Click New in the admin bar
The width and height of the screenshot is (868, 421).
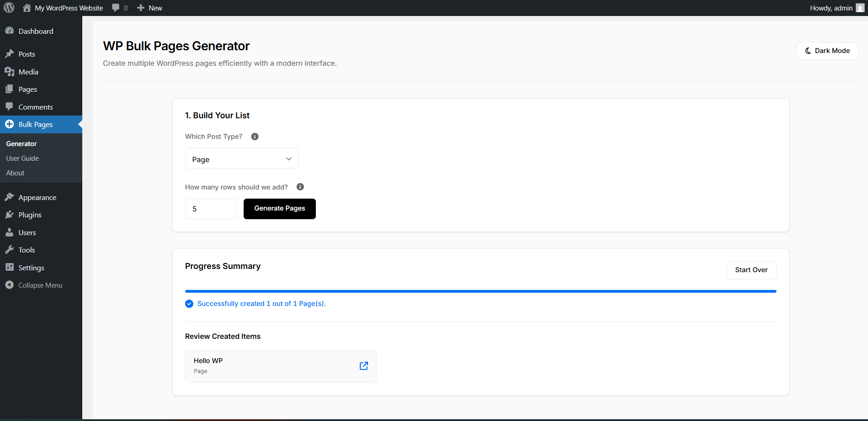[x=155, y=8]
